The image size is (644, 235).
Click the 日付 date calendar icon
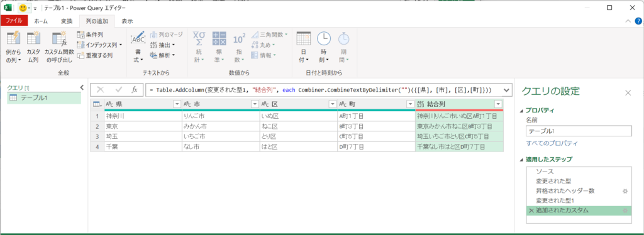[x=304, y=39]
